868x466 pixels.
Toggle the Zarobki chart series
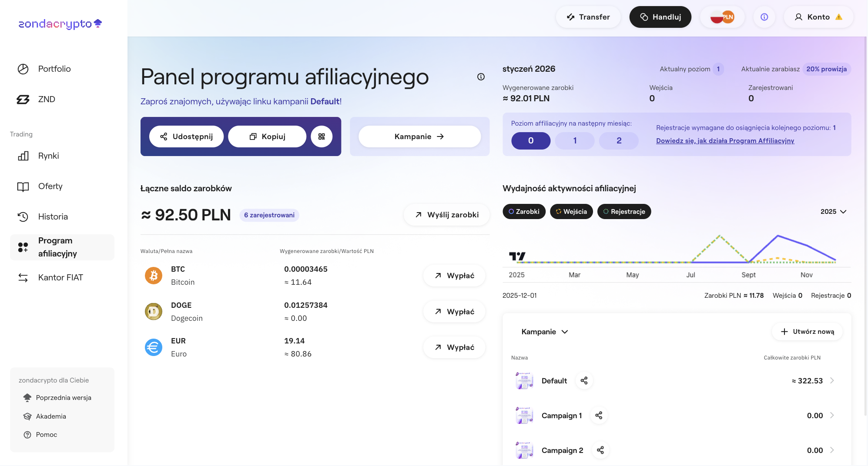point(524,212)
